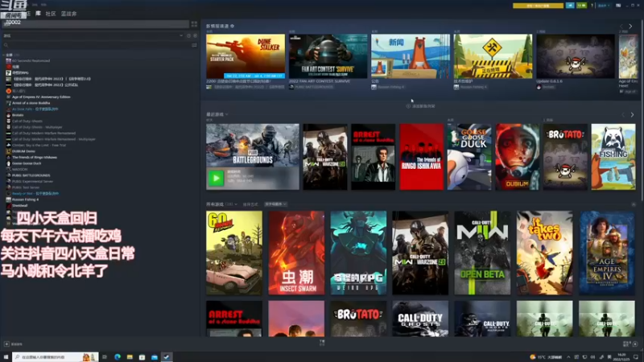Viewport: 644px width, 362px height.
Task: Open Russian Fishing bridge news card
Action: 411,56
